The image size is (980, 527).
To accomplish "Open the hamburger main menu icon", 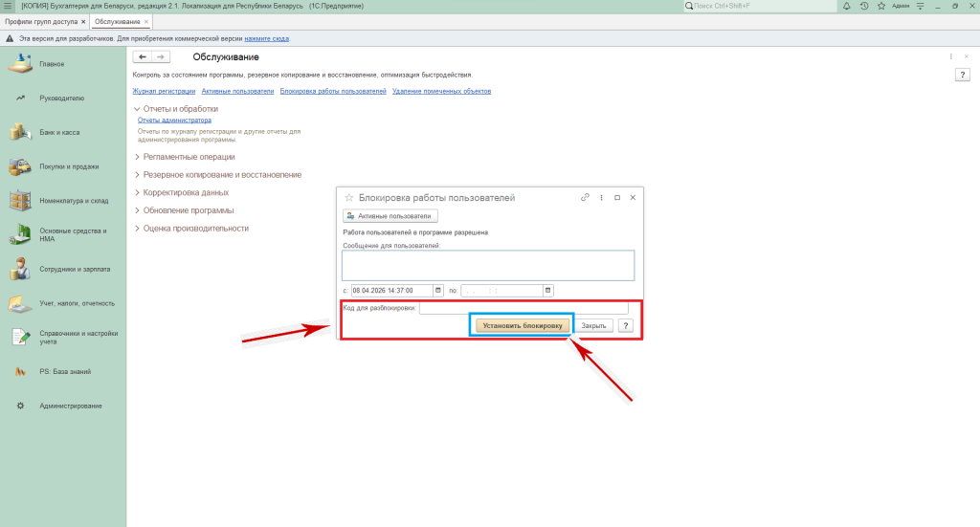I will coord(8,6).
